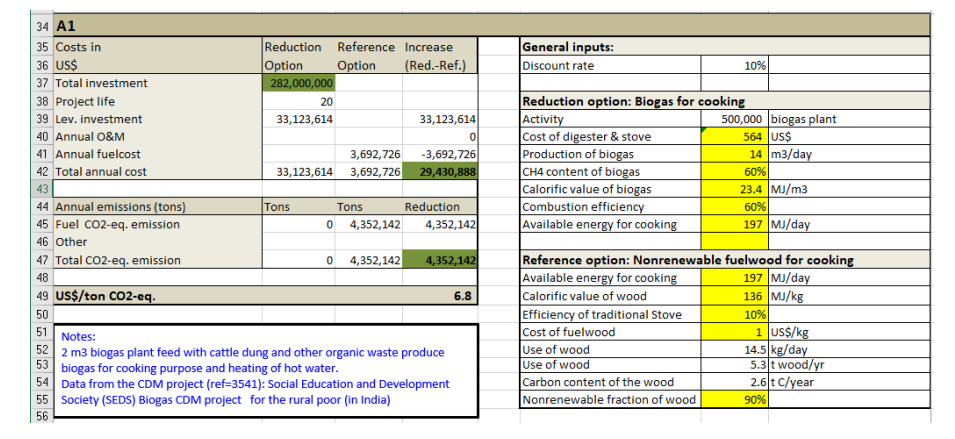
Task: Select the Cost of fuelwood value 1
Action: pos(735,332)
